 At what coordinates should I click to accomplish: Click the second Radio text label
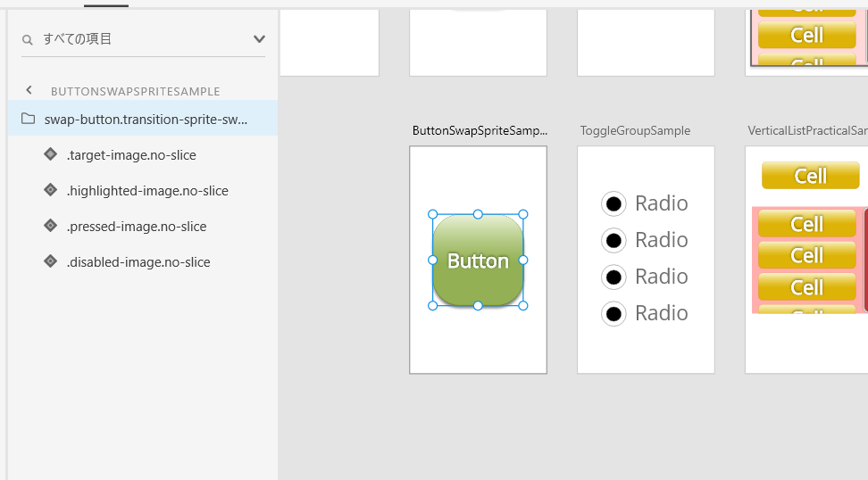[662, 240]
